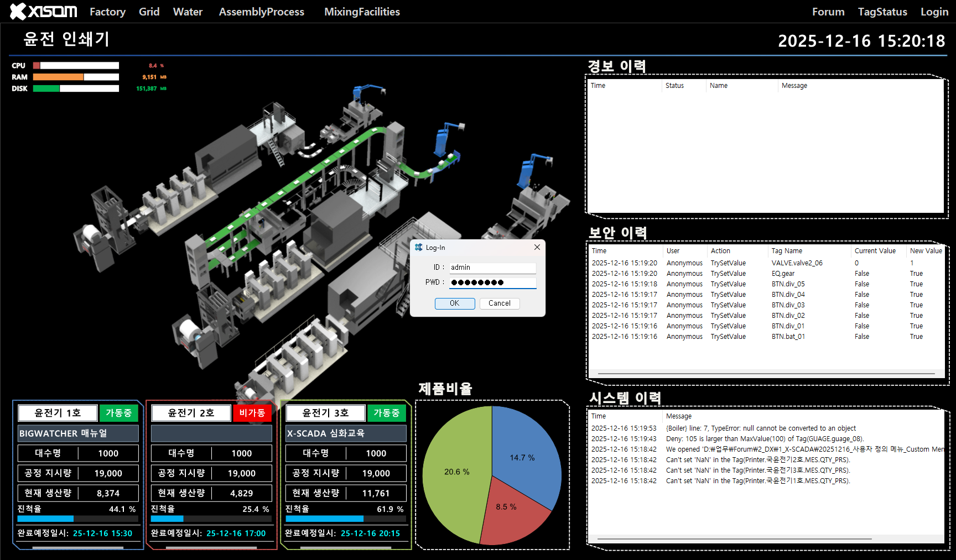Open TagStatus page
956x560 pixels.
tap(882, 12)
